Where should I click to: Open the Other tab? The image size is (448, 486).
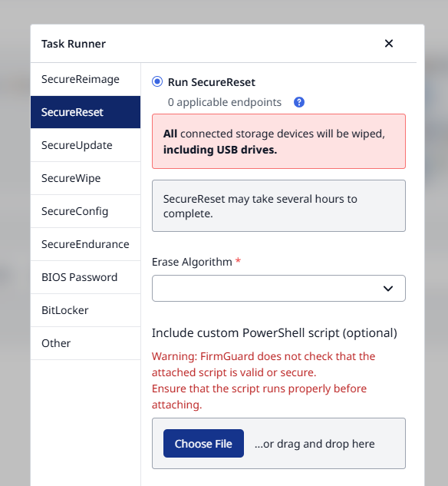coord(85,343)
